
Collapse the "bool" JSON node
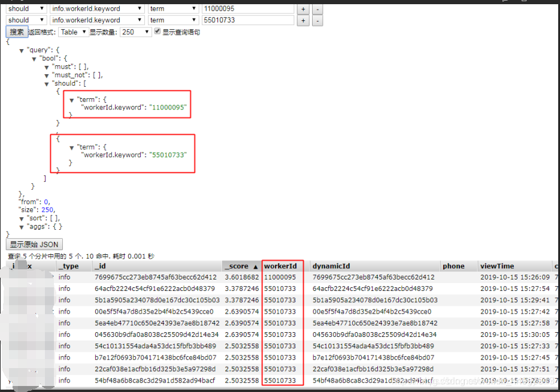click(x=34, y=59)
